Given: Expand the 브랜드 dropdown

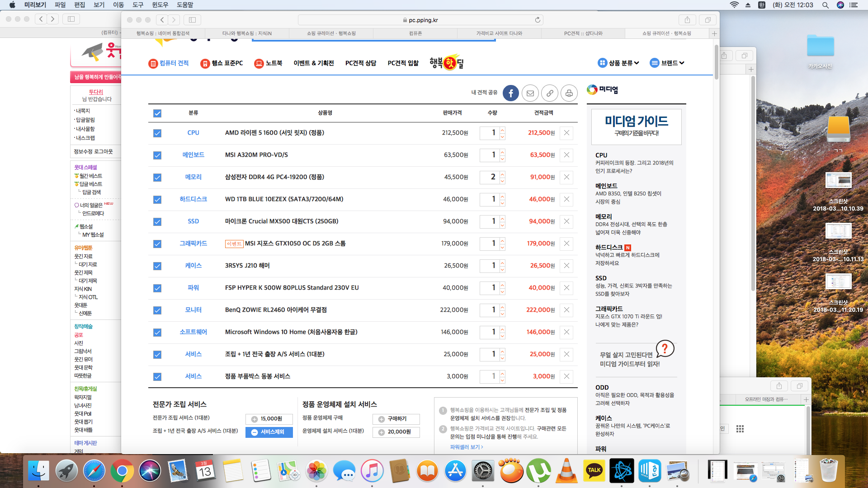Looking at the screenshot, I should tap(667, 63).
